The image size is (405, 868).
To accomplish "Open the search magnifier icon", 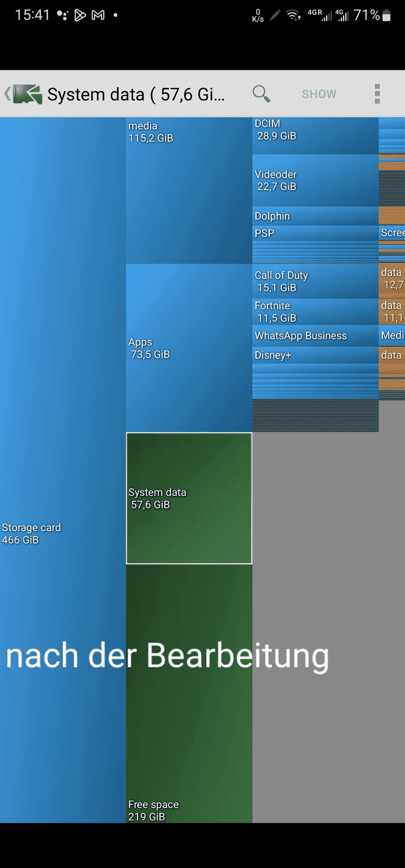I will (x=261, y=94).
